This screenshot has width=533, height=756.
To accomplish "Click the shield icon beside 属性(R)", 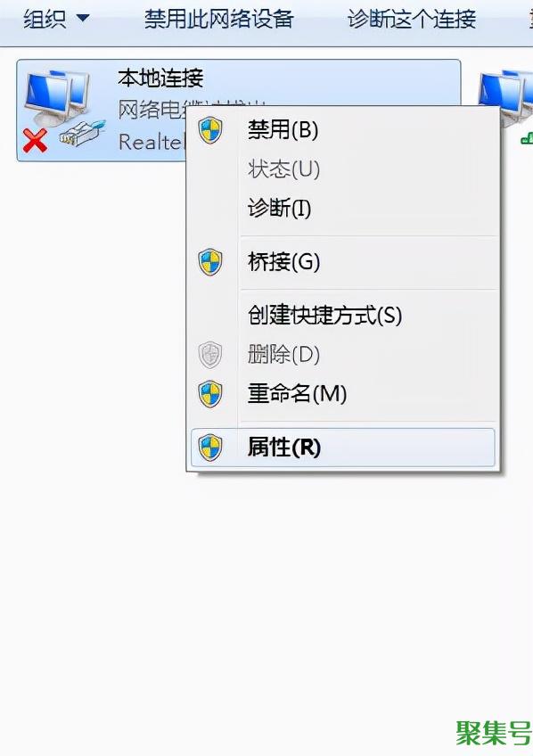I will click(210, 448).
